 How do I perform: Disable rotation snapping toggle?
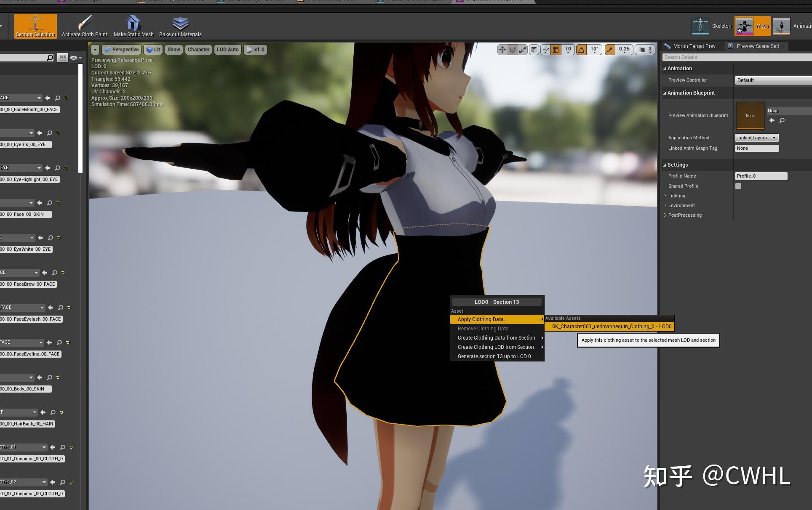581,49
